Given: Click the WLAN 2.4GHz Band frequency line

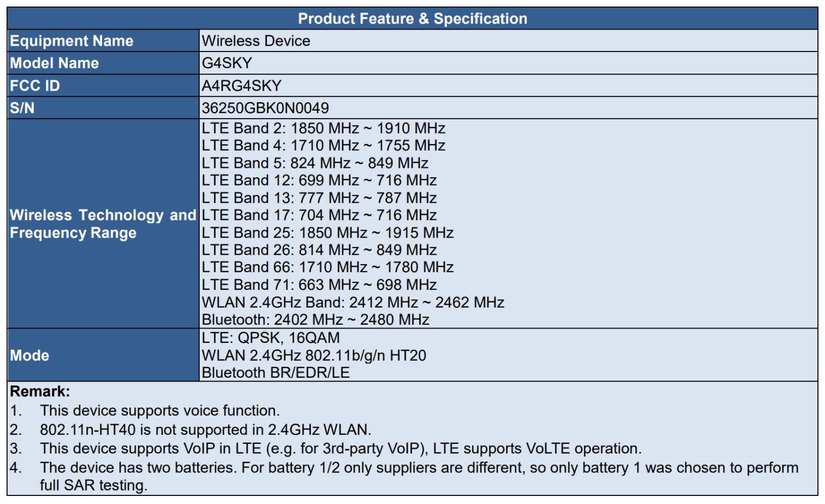Looking at the screenshot, I should (353, 303).
